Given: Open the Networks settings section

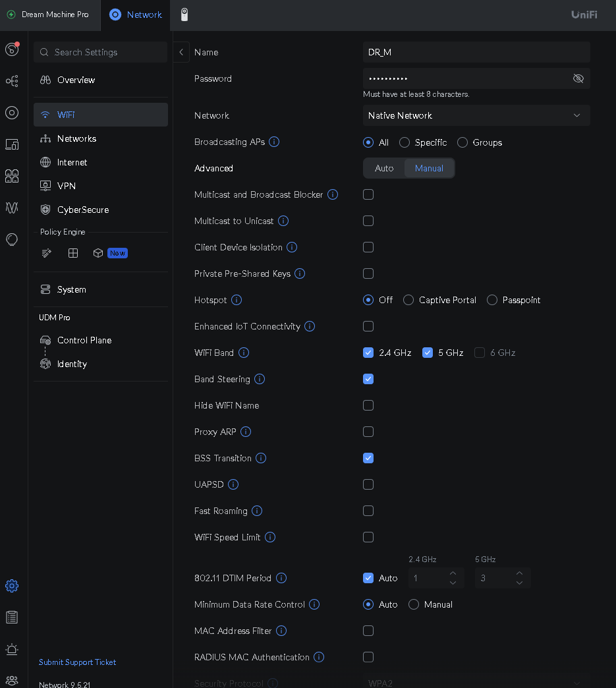Looking at the screenshot, I should pyautogui.click(x=76, y=138).
